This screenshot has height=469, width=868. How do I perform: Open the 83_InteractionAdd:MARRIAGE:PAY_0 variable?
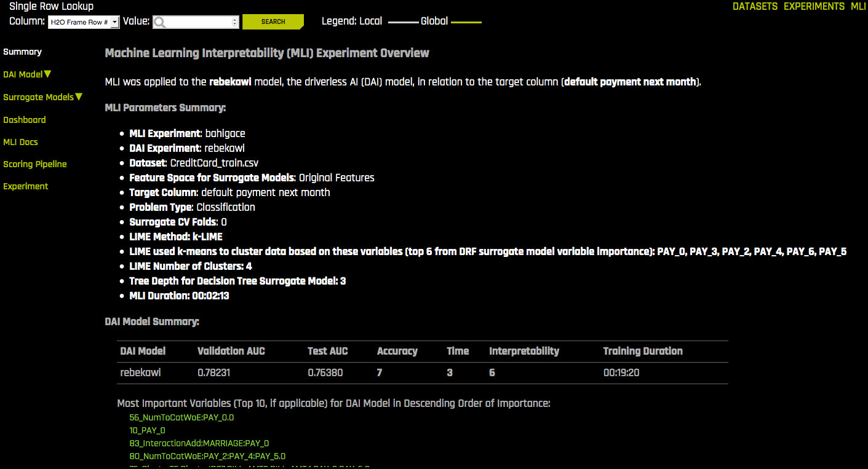pos(199,443)
